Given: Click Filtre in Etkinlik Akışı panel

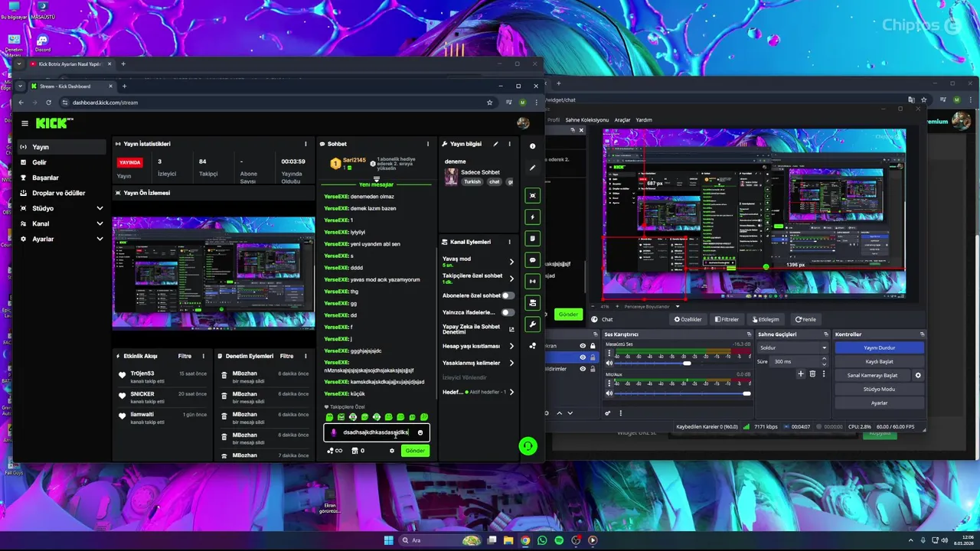Looking at the screenshot, I should tap(185, 356).
